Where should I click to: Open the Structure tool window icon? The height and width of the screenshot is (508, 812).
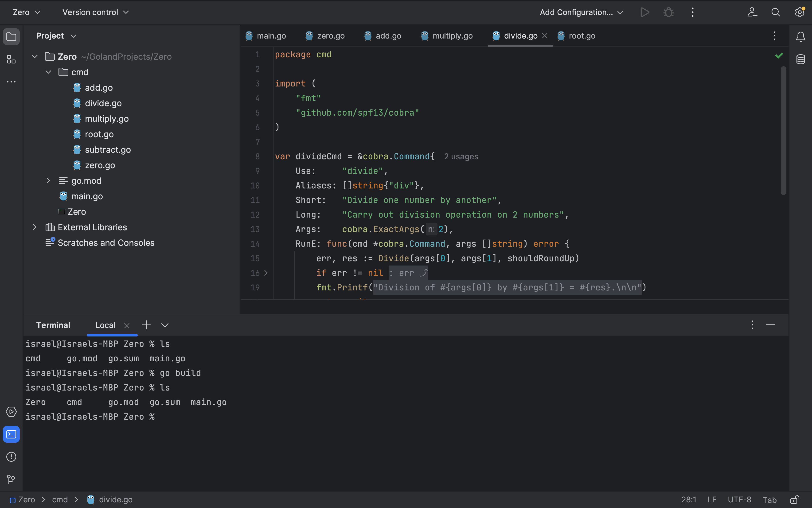point(11,59)
